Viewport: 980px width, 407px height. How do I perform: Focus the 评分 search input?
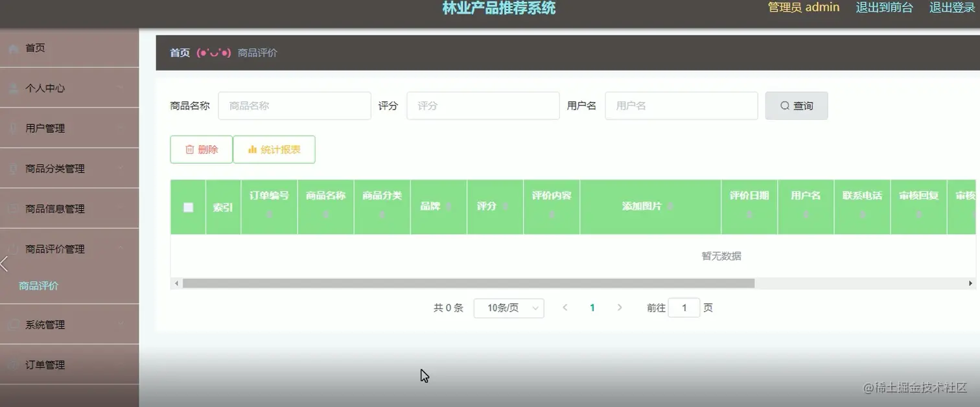click(x=483, y=106)
